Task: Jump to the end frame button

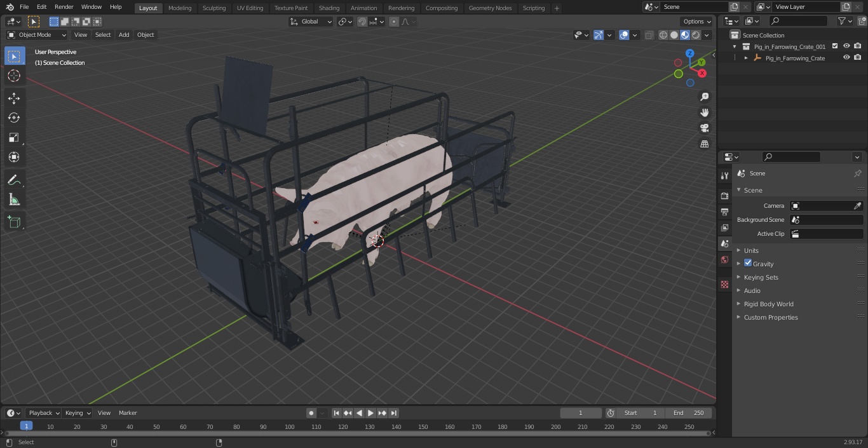Action: [x=394, y=413]
